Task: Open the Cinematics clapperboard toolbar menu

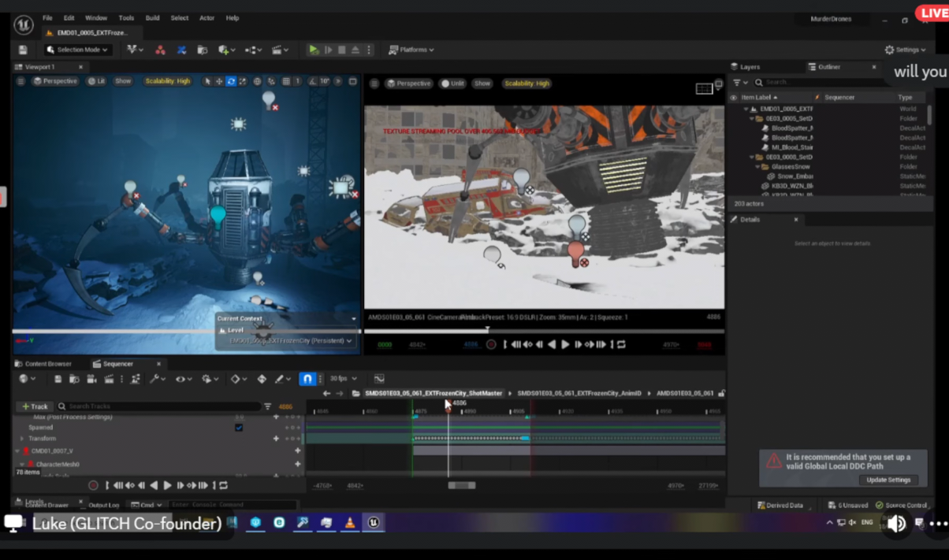Action: 277,50
